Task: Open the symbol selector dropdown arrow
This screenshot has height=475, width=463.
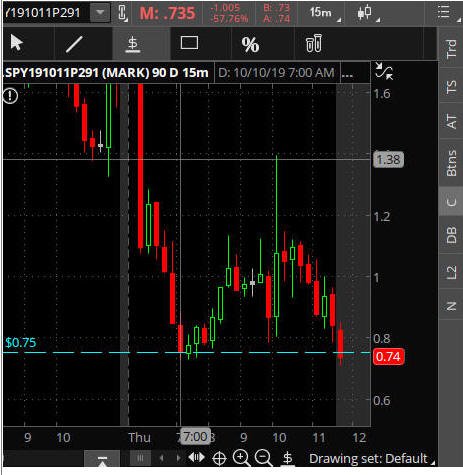Action: pos(100,13)
